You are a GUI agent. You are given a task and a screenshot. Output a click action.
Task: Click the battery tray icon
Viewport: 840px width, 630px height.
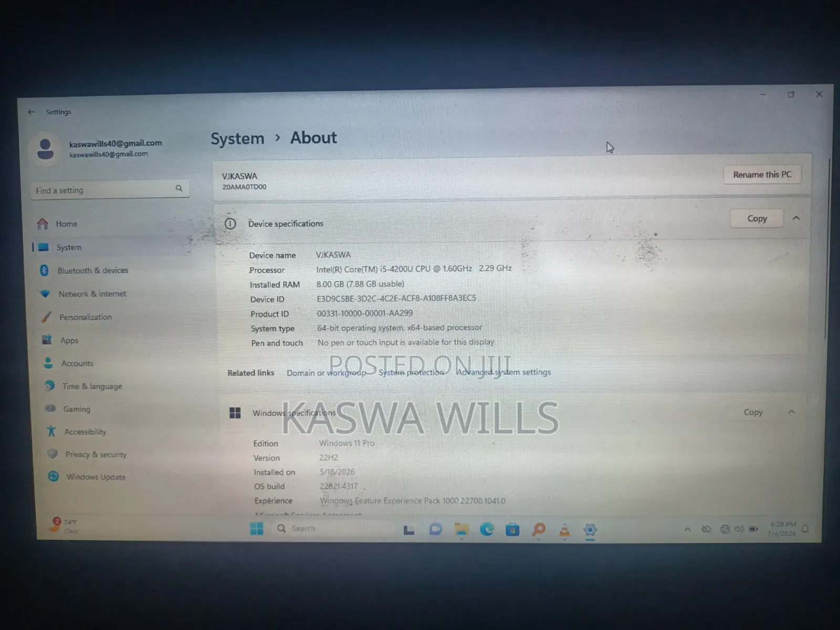[x=753, y=529]
